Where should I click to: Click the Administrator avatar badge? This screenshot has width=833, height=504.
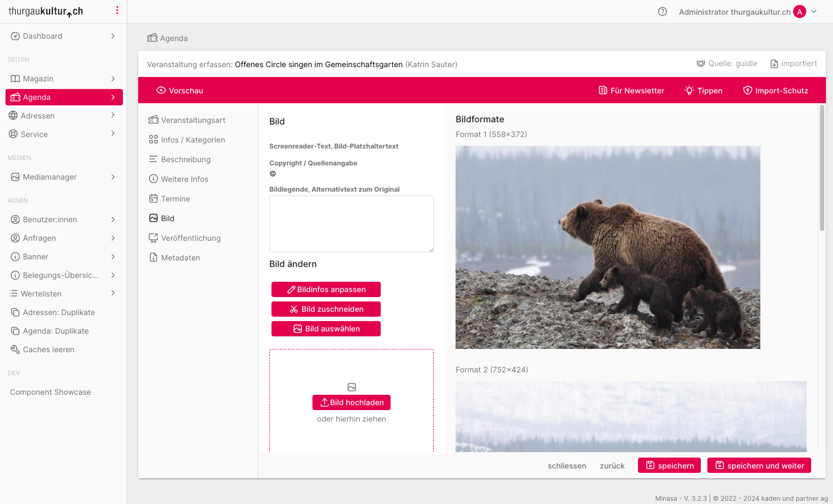(800, 11)
